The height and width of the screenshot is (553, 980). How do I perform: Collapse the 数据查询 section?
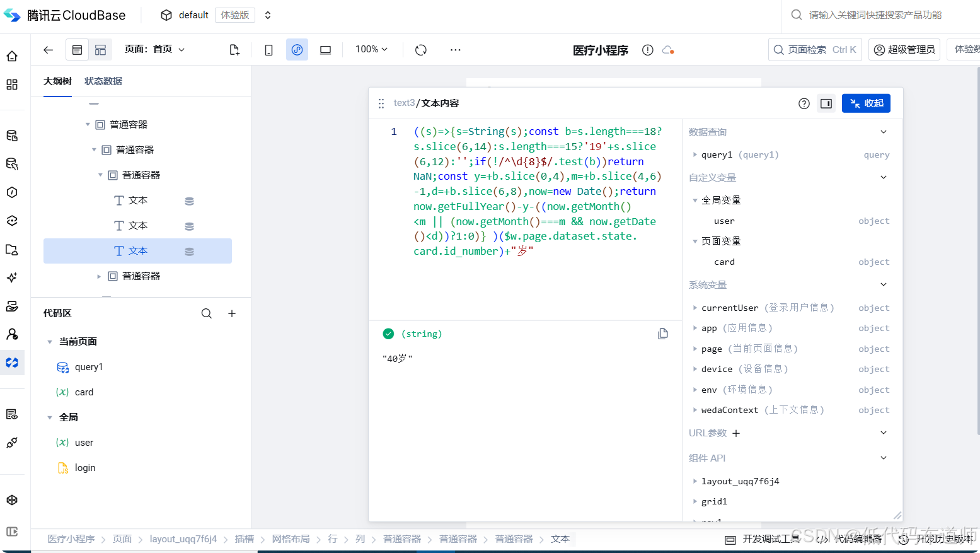[884, 132]
